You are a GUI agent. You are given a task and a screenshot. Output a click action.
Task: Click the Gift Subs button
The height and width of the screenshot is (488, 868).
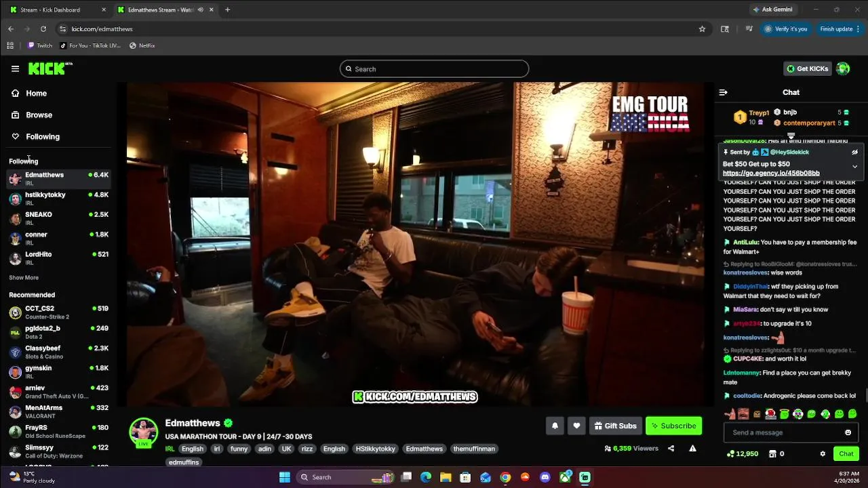click(x=616, y=426)
